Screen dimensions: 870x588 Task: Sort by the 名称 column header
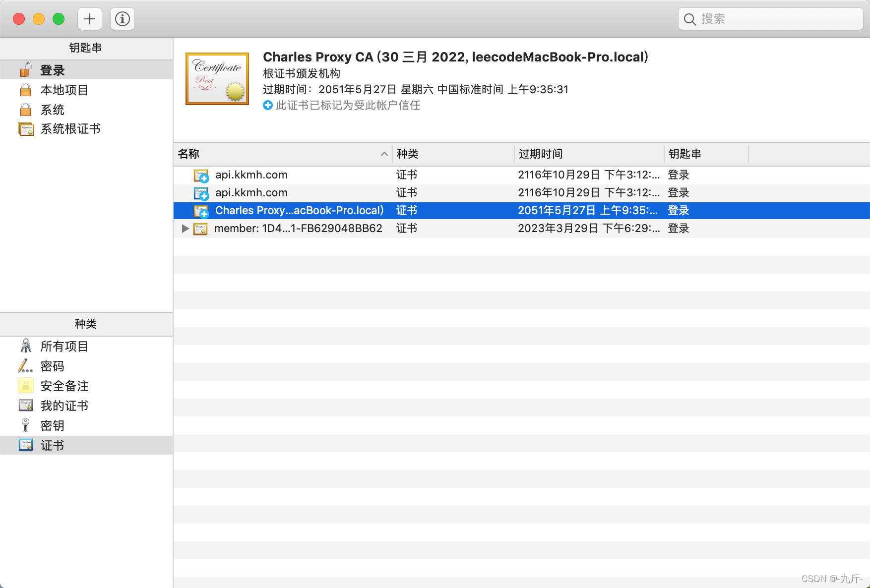coord(283,154)
